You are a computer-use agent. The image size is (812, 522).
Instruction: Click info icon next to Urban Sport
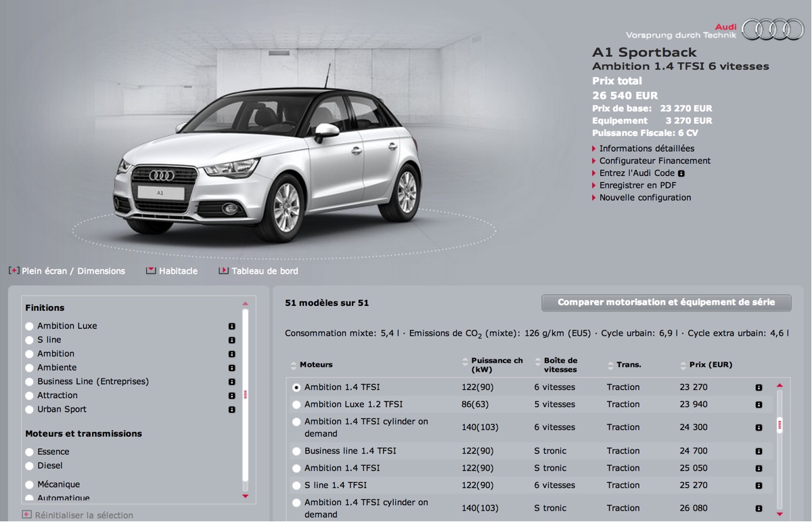tap(231, 410)
